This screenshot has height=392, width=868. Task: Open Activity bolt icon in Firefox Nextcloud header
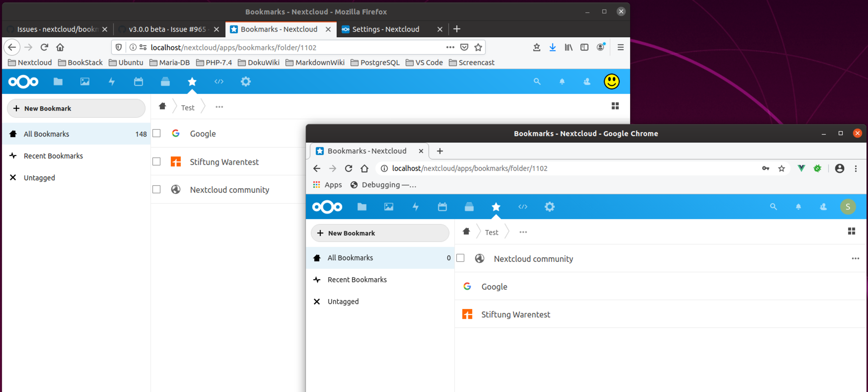[111, 81]
